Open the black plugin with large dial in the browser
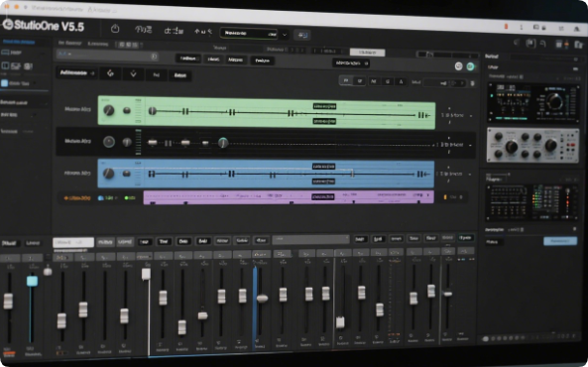Screen dimensions: 588x367 (533, 102)
